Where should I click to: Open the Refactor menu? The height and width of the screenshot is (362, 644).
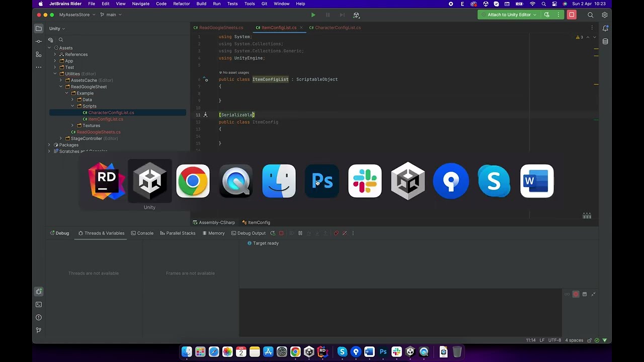pyautogui.click(x=181, y=4)
